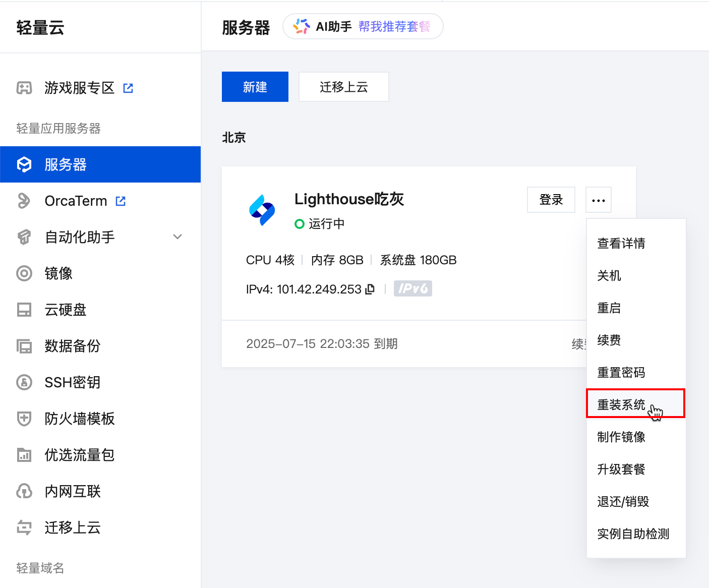Click the game controller icon for 游戏服专区
The height and width of the screenshot is (588, 709).
(24, 88)
